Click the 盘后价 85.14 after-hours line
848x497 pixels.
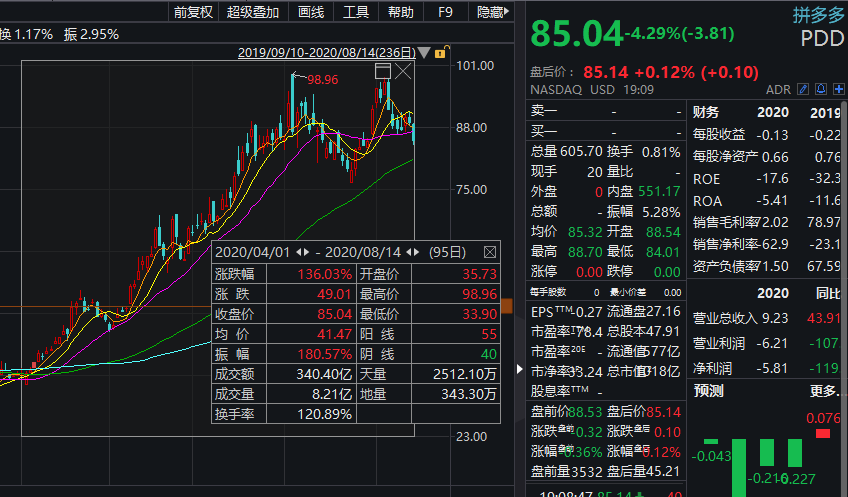[644, 72]
